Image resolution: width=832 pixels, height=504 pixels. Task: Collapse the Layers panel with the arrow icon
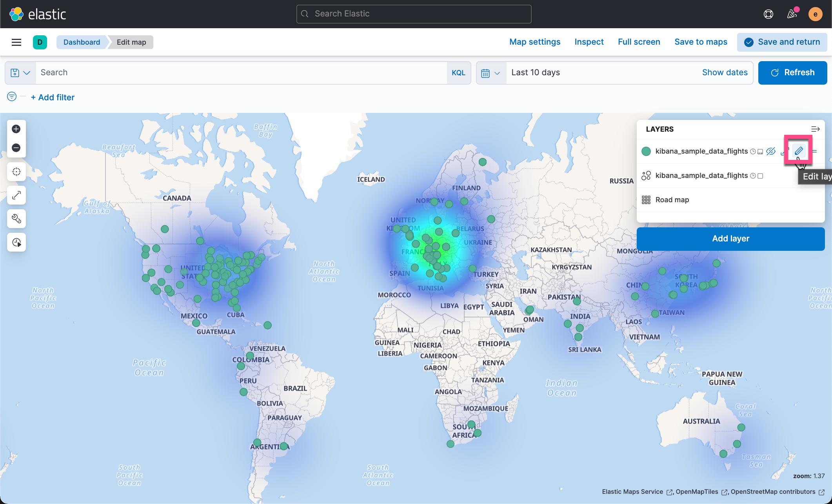(816, 129)
